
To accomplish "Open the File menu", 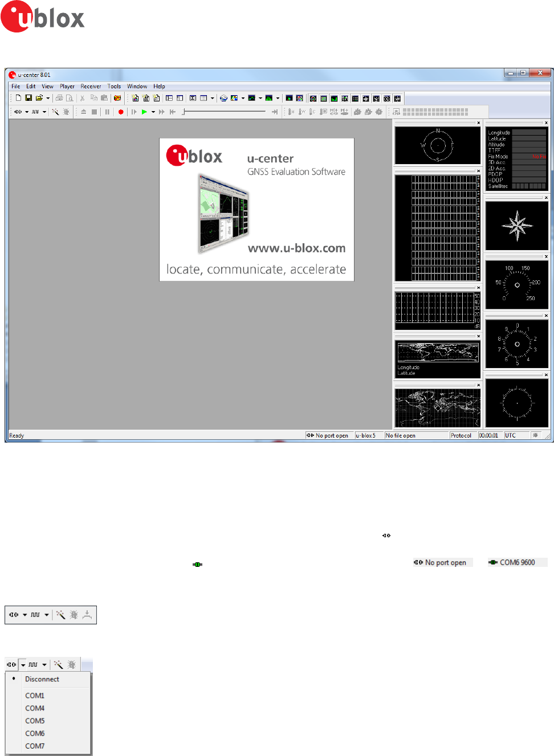I will click(x=16, y=87).
